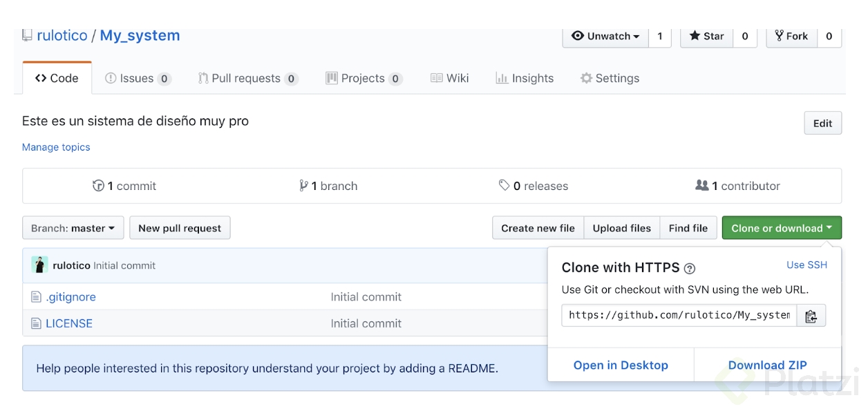Click the .gitignore row Initial commit message

click(x=366, y=297)
